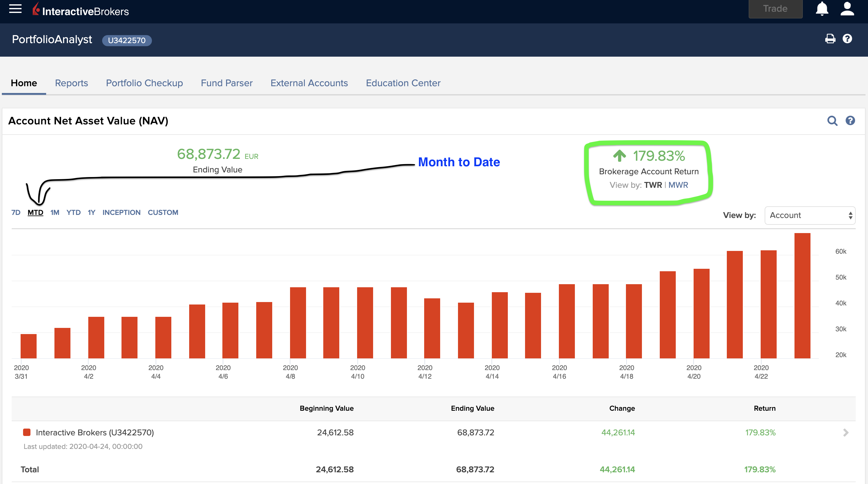The width and height of the screenshot is (868, 484).
Task: Open the user profile icon
Action: [x=847, y=9]
